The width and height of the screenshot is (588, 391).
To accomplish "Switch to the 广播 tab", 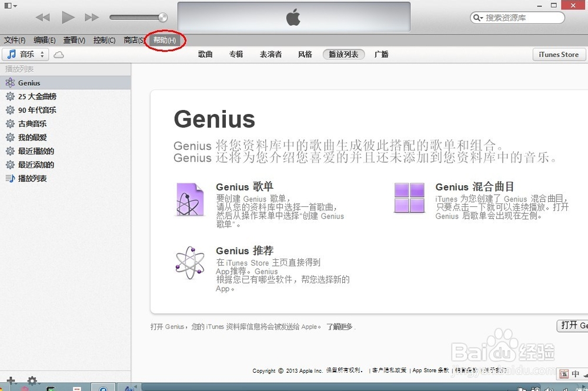I will coord(382,54).
